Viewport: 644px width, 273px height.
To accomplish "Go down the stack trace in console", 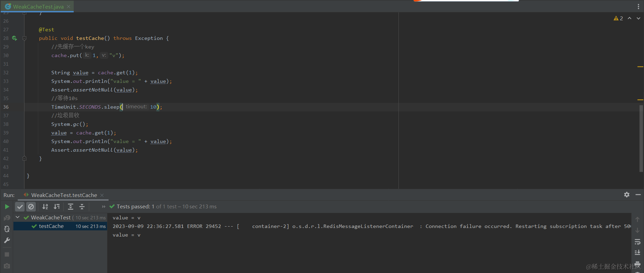I will [x=637, y=230].
